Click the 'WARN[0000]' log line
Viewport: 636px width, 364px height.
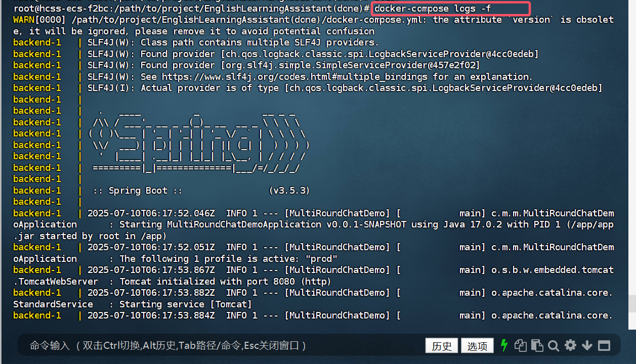[x=313, y=25]
